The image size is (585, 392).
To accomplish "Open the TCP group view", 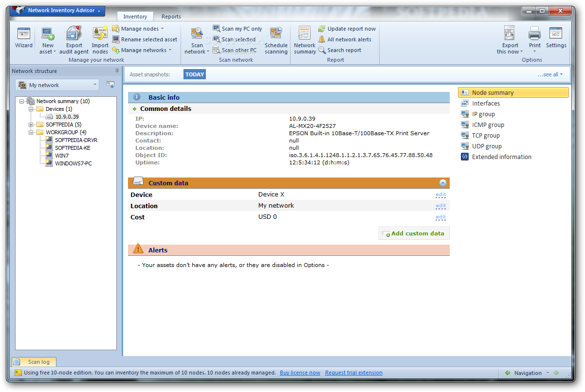I will tap(486, 135).
